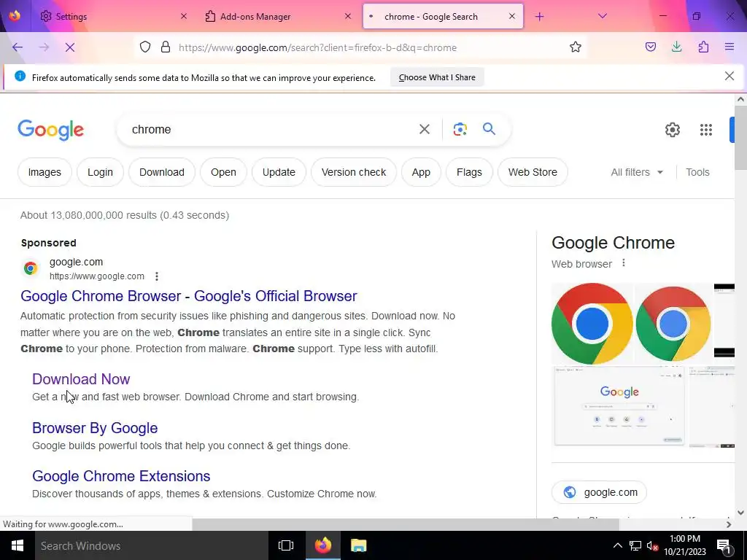Open the Action Center notifications

[724, 545]
